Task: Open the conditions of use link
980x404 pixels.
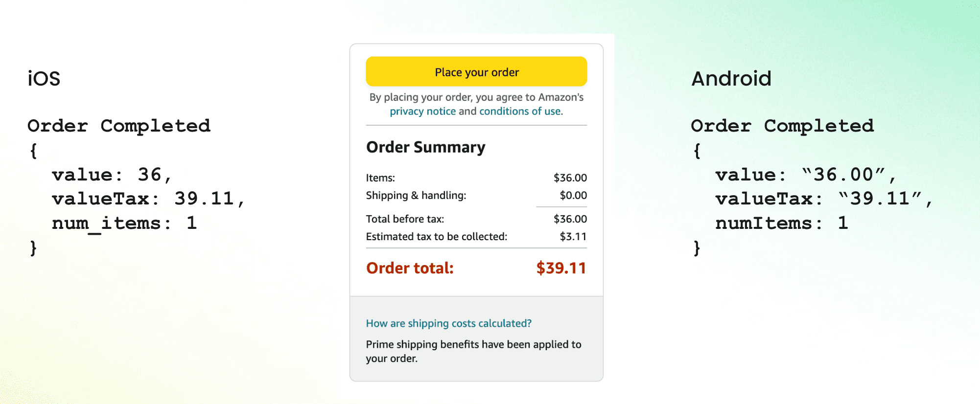Action: tap(520, 112)
